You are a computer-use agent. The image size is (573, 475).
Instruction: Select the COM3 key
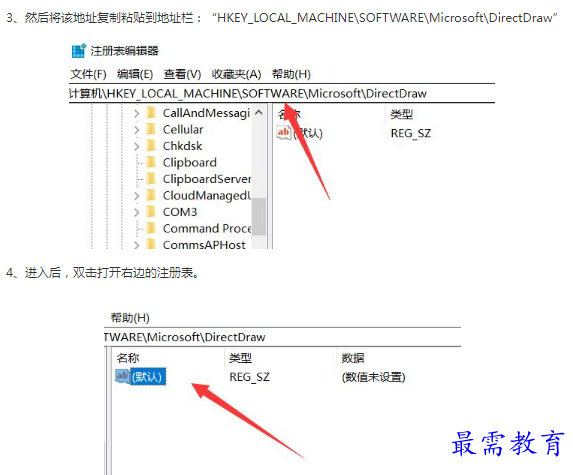pyautogui.click(x=180, y=212)
